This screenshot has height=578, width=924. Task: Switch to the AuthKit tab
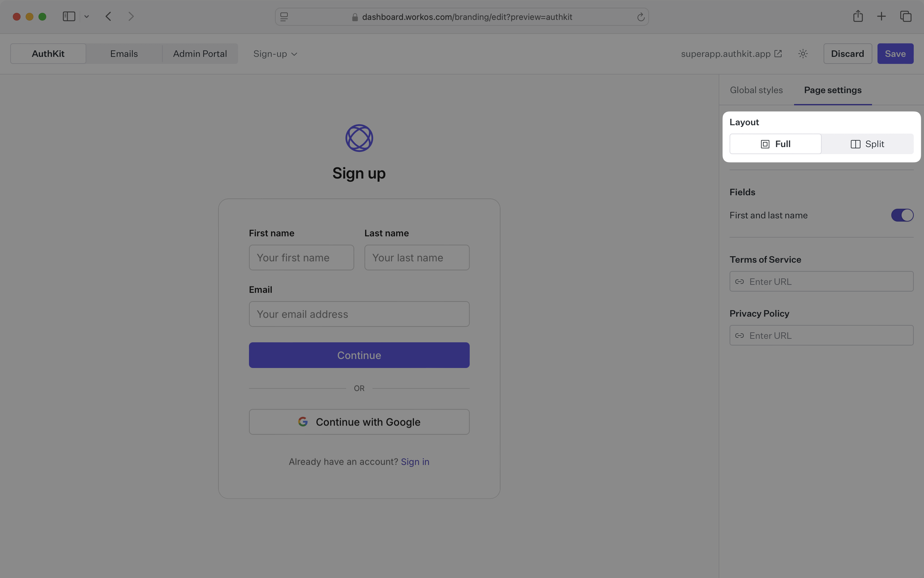[48, 54]
